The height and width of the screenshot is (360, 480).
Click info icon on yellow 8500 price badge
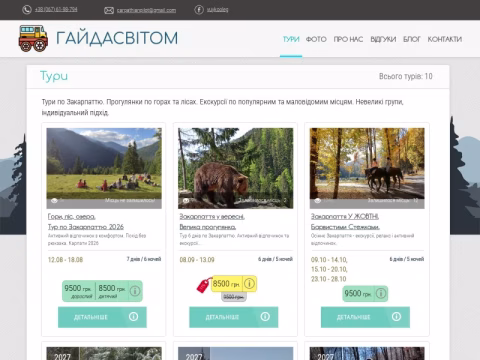click(x=249, y=284)
